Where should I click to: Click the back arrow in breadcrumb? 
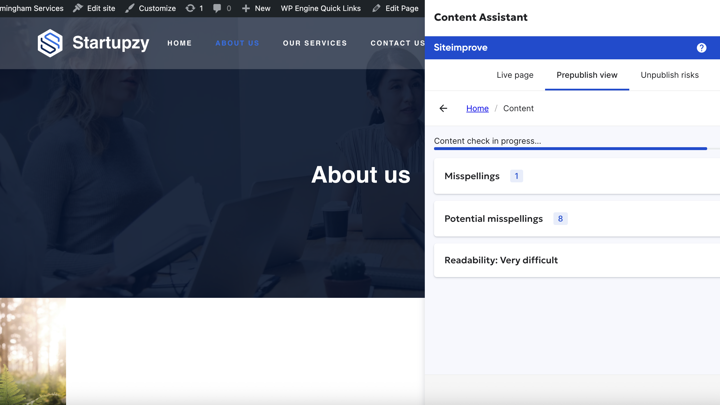coord(443,108)
